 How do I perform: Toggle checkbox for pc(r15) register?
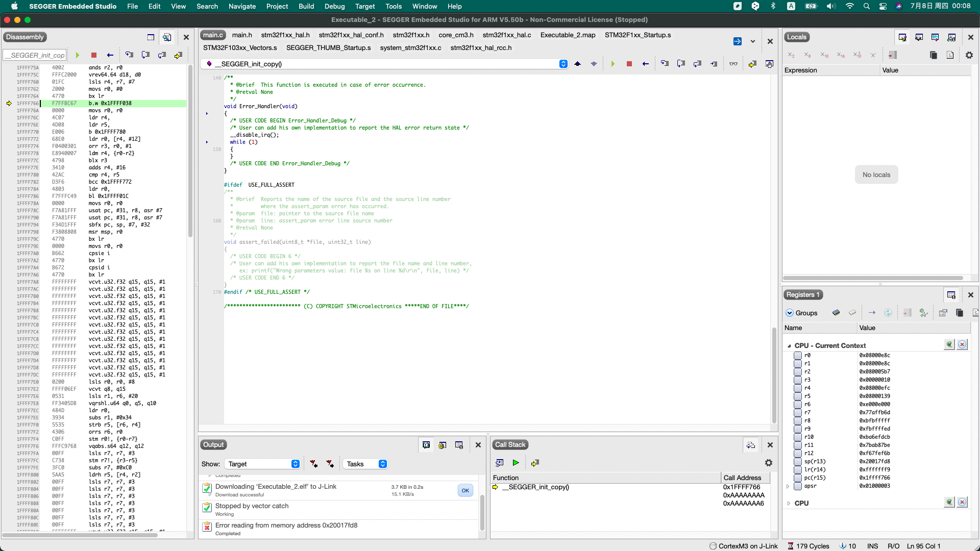pyautogui.click(x=798, y=478)
